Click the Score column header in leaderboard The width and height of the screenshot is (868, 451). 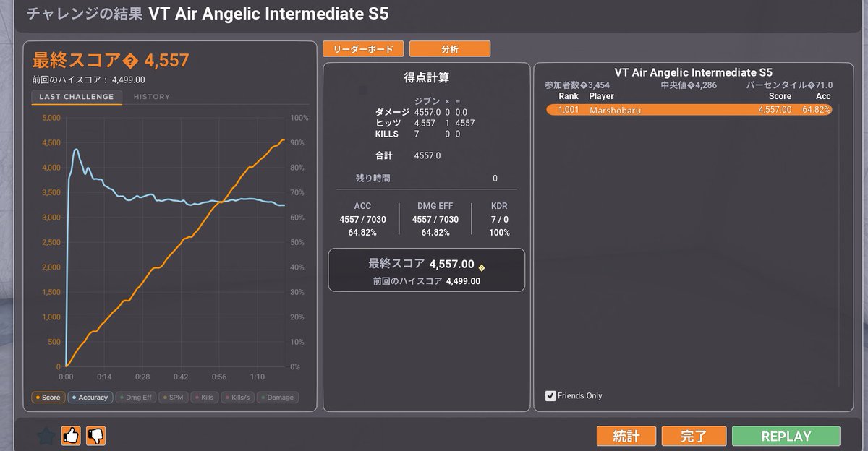coord(780,96)
